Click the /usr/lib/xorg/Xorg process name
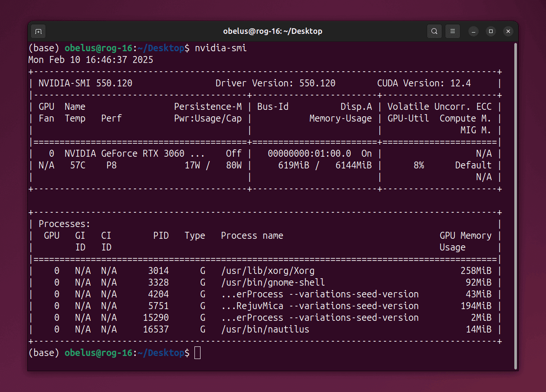Image resolution: width=546 pixels, height=392 pixels. (x=268, y=271)
